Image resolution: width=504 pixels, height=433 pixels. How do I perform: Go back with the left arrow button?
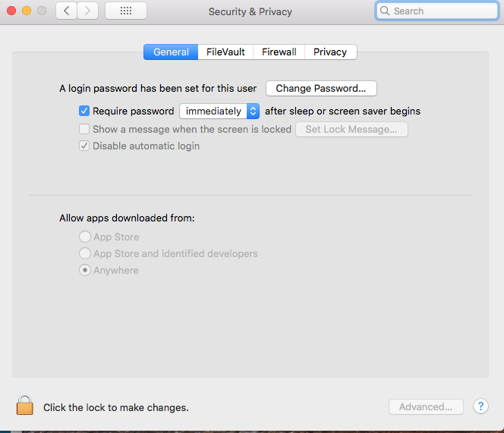pyautogui.click(x=66, y=11)
